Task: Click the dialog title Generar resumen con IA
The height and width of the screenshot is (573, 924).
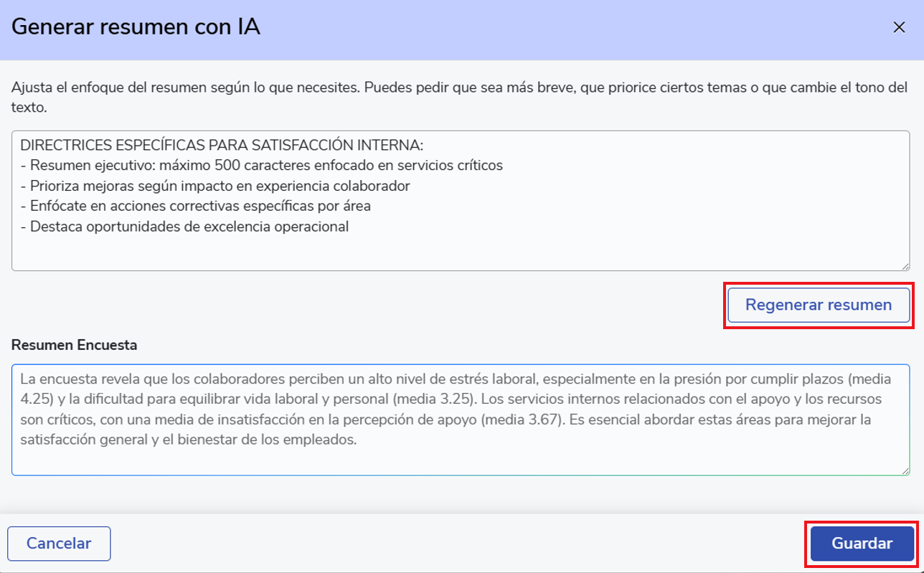Action: click(x=136, y=27)
